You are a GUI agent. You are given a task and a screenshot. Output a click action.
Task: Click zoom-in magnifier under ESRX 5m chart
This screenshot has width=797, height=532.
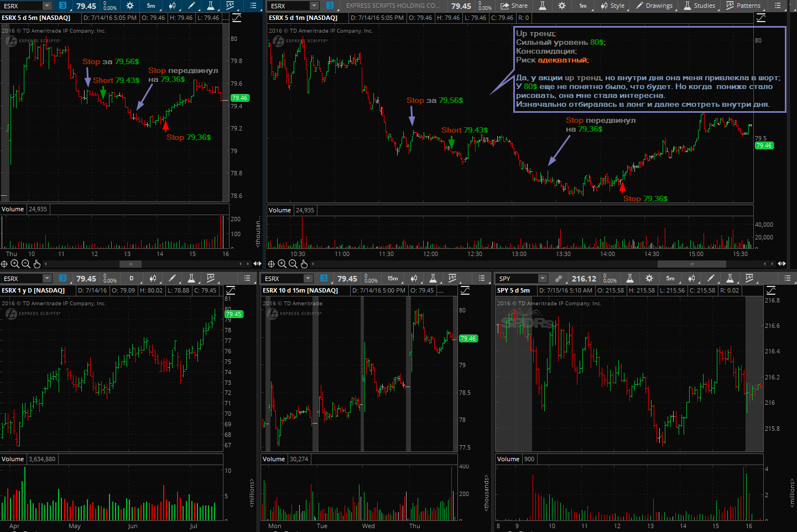pyautogui.click(x=15, y=264)
